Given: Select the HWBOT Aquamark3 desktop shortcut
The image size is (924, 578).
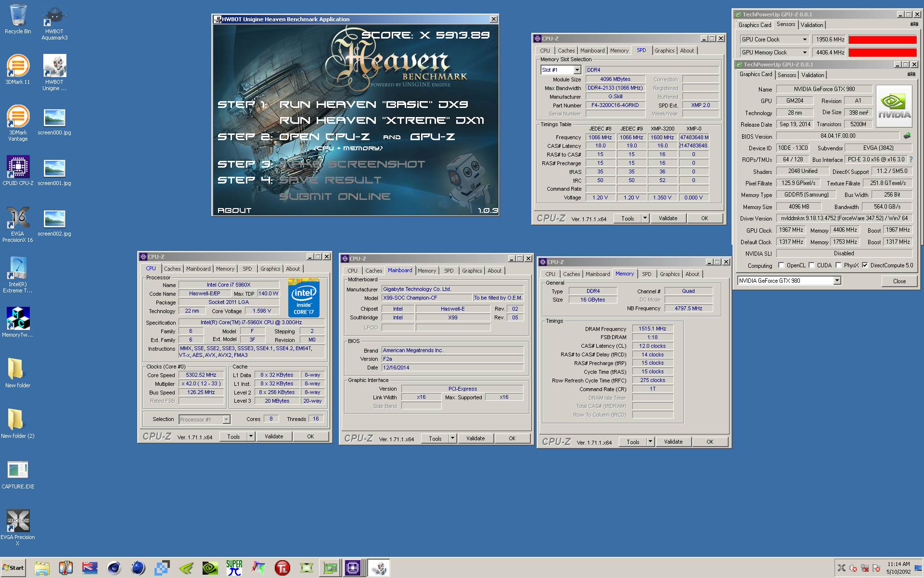Looking at the screenshot, I should (54, 23).
